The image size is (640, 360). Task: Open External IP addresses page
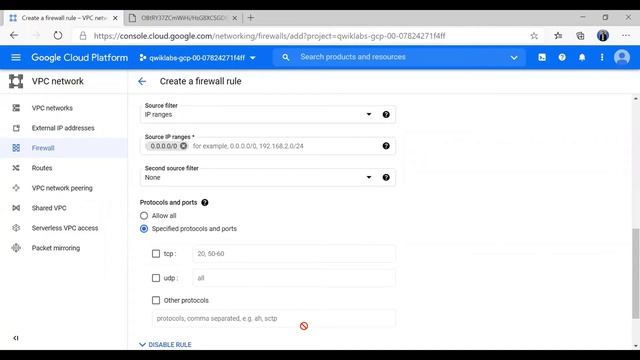[x=63, y=128]
